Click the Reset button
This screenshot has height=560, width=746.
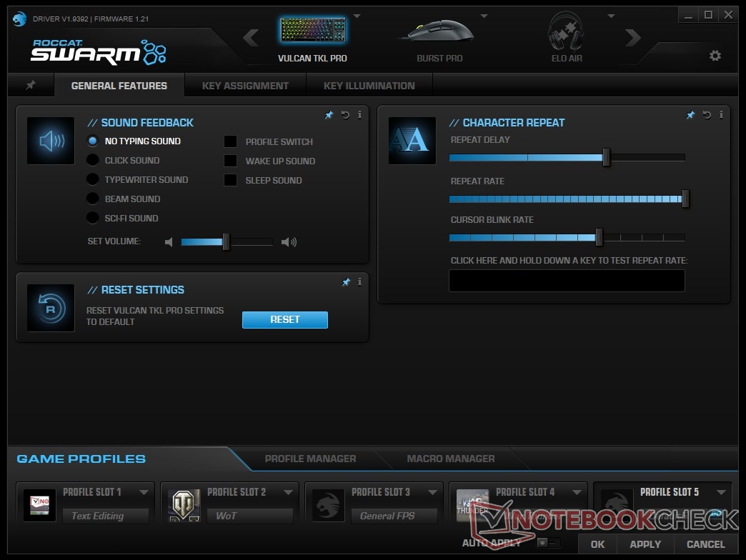pyautogui.click(x=285, y=320)
